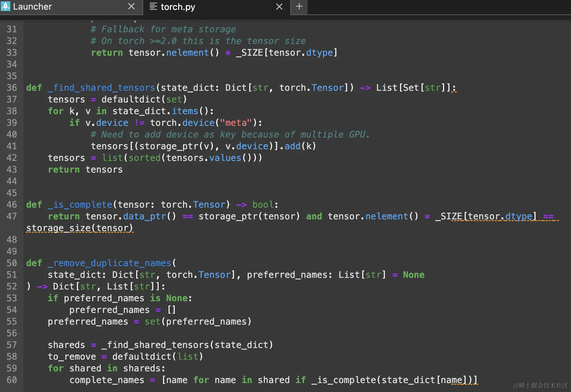Click "data_ptr" on line 47
The height and width of the screenshot is (392, 571).
tap(144, 216)
